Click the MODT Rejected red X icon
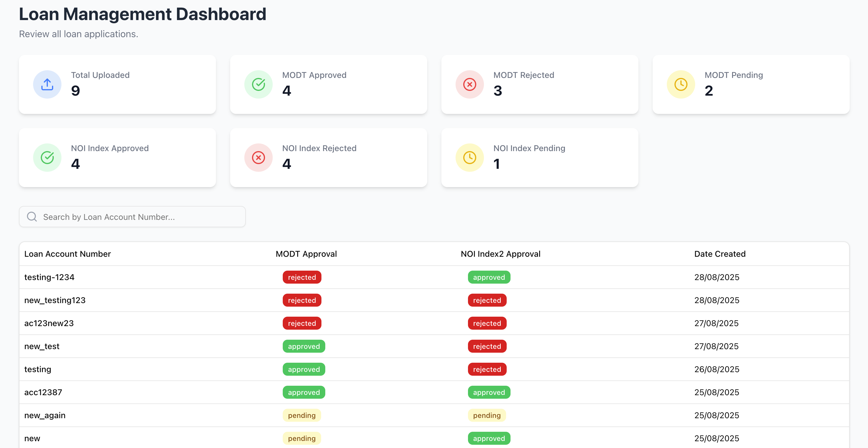 tap(469, 84)
